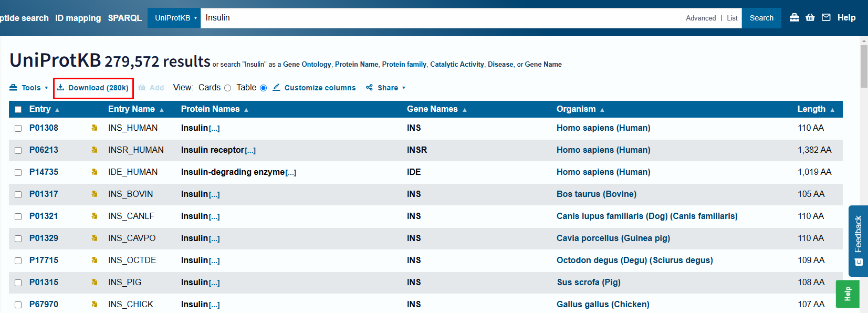Viewport: 868px width, 313px height.
Task: Open the Bos taurus (Bovine) organism link
Action: 596,194
